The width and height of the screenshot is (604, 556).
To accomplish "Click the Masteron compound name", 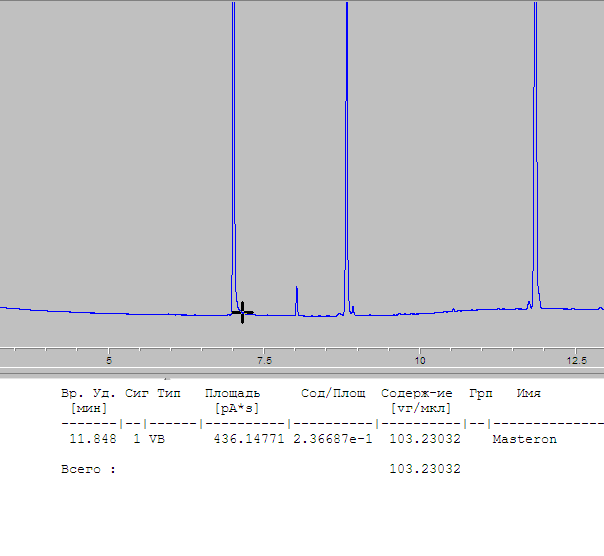I will (524, 439).
